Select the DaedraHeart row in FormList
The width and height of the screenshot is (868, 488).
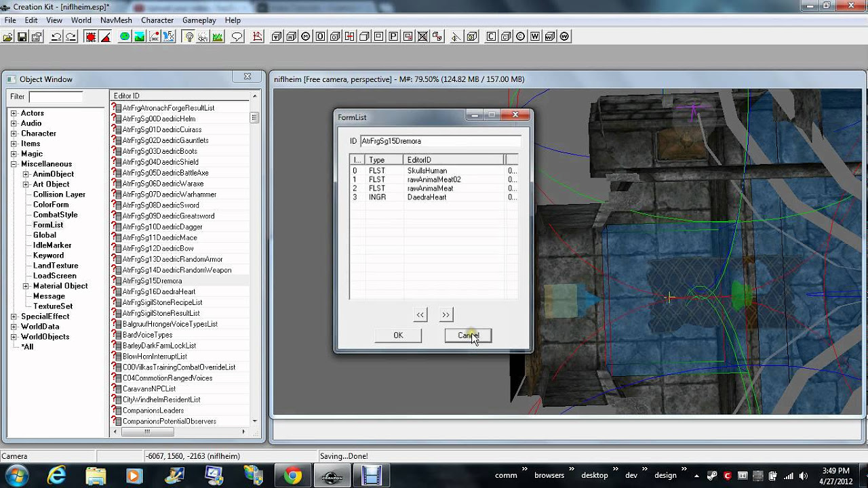coord(433,197)
